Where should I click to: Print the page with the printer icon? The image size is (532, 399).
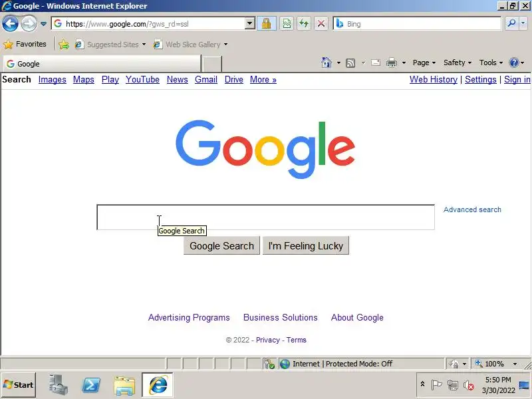pos(392,63)
